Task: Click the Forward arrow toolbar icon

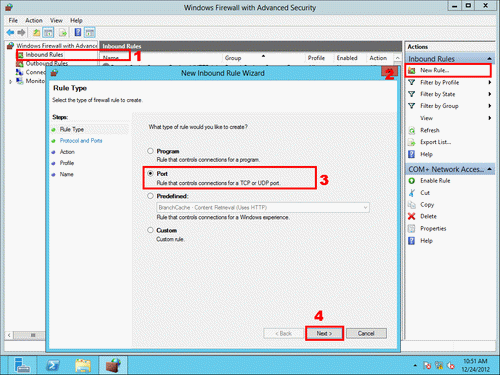Action: pos(21,32)
